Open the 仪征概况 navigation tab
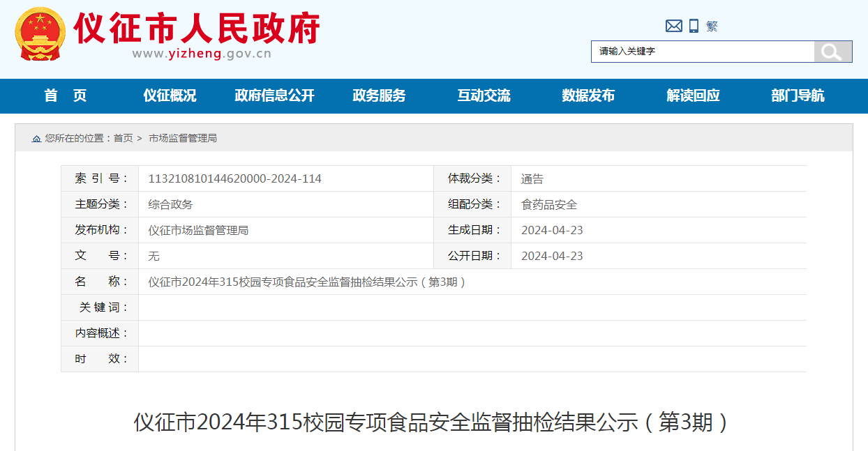The width and height of the screenshot is (868, 451). point(170,95)
